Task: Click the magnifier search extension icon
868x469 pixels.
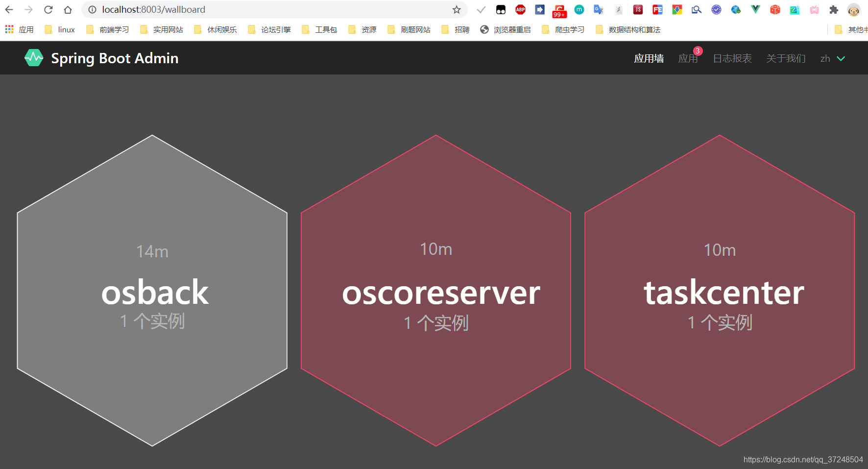Action: (697, 9)
